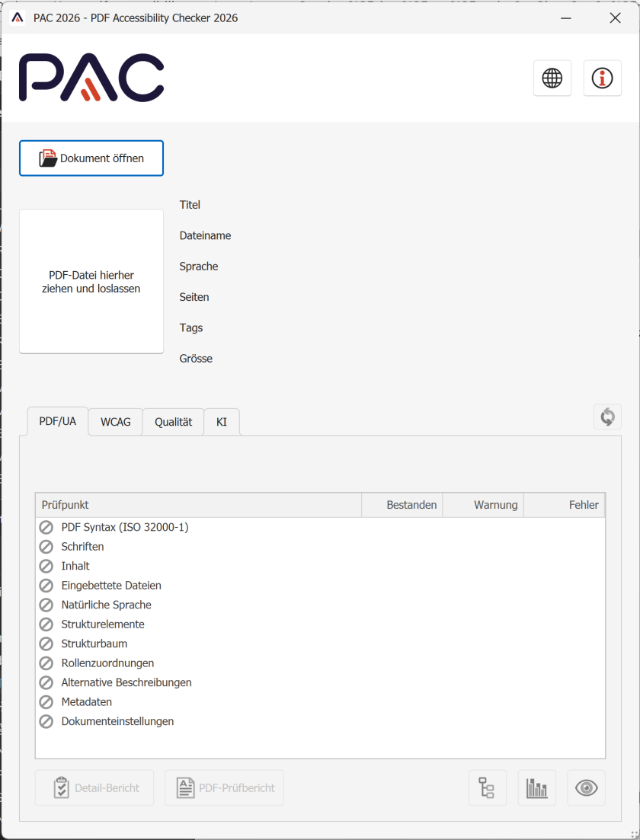Open the logical structure tree icon
The height and width of the screenshot is (840, 640).
click(487, 787)
